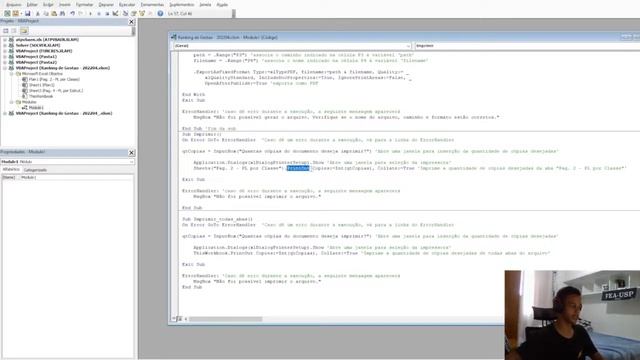Click the View Microsoft Excel toolbar icon
Image resolution: width=640 pixels, height=360 pixels.
point(7,13)
